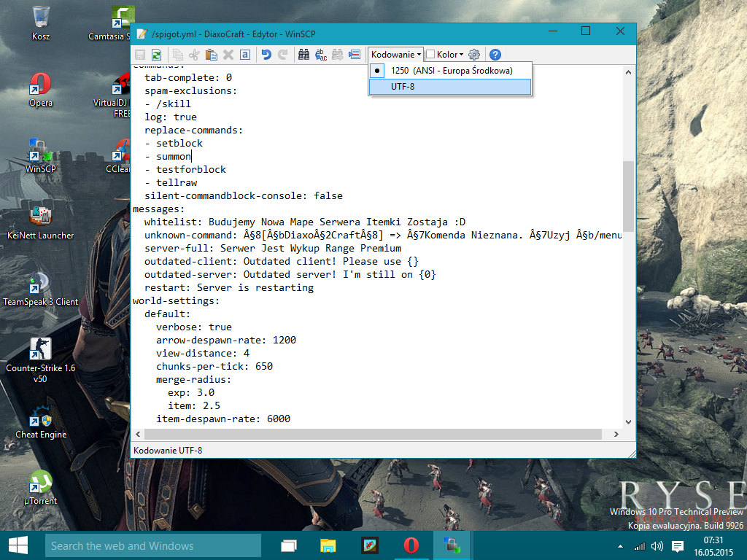Image resolution: width=747 pixels, height=560 pixels.
Task: Click the Go to line icon
Action: coord(355,55)
